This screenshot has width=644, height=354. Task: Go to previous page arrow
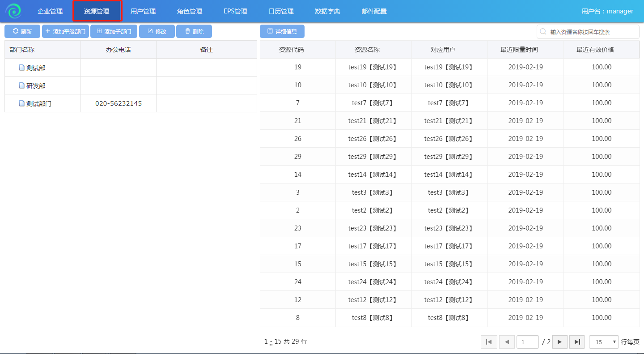click(507, 342)
